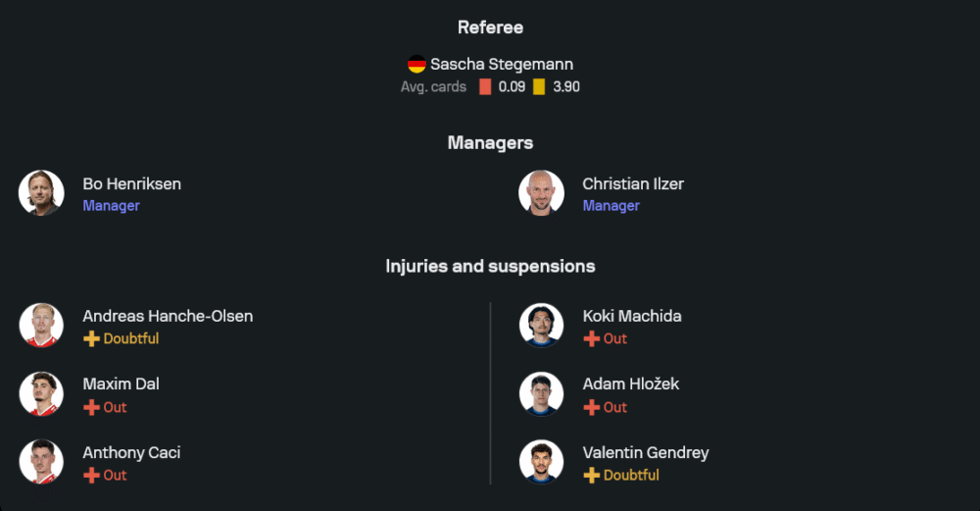Click the red Out cross under Maxim Dal
Viewport: 980px width, 511px height.
point(91,407)
